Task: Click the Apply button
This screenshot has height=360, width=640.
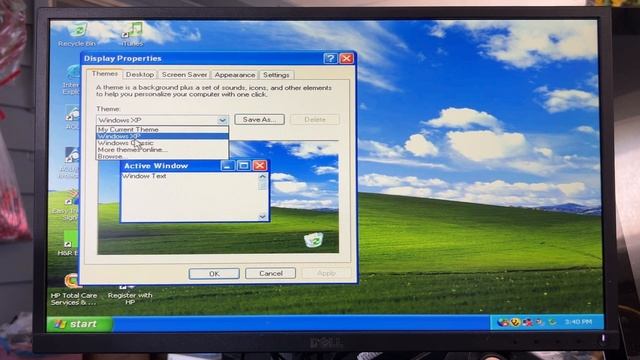Action: pyautogui.click(x=326, y=273)
